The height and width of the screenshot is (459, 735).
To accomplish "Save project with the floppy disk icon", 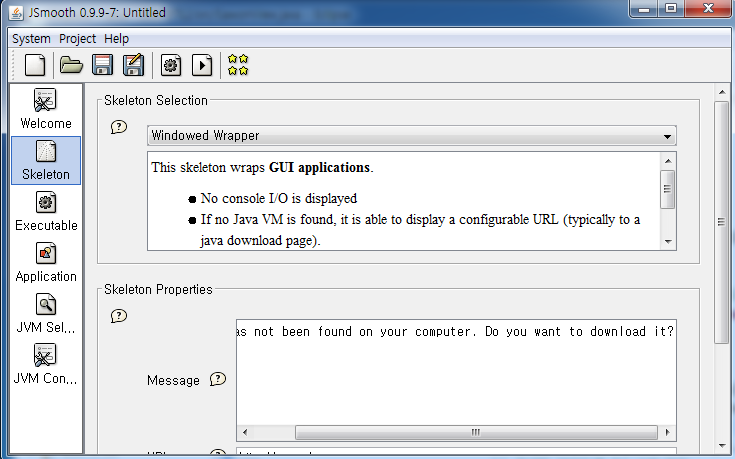I will pyautogui.click(x=102, y=65).
